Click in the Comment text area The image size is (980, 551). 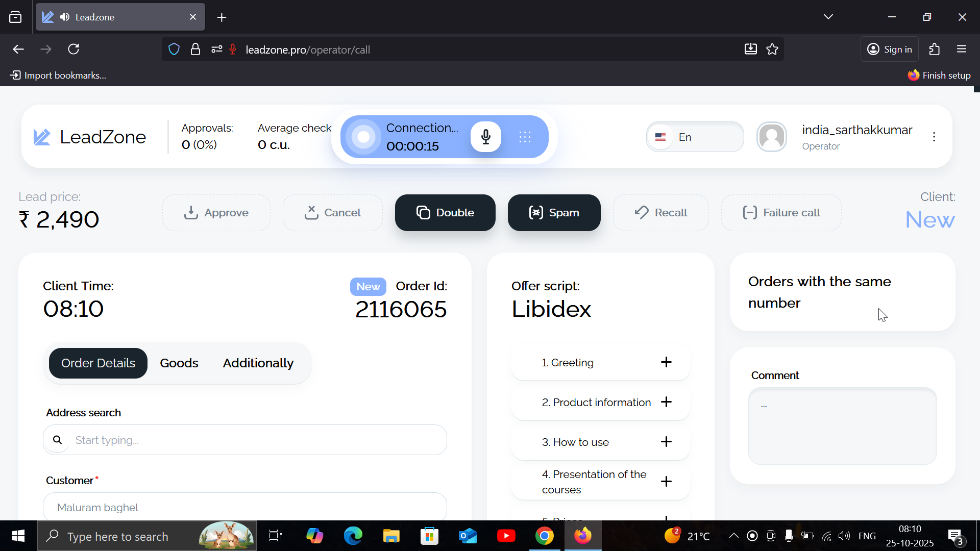[842, 426]
